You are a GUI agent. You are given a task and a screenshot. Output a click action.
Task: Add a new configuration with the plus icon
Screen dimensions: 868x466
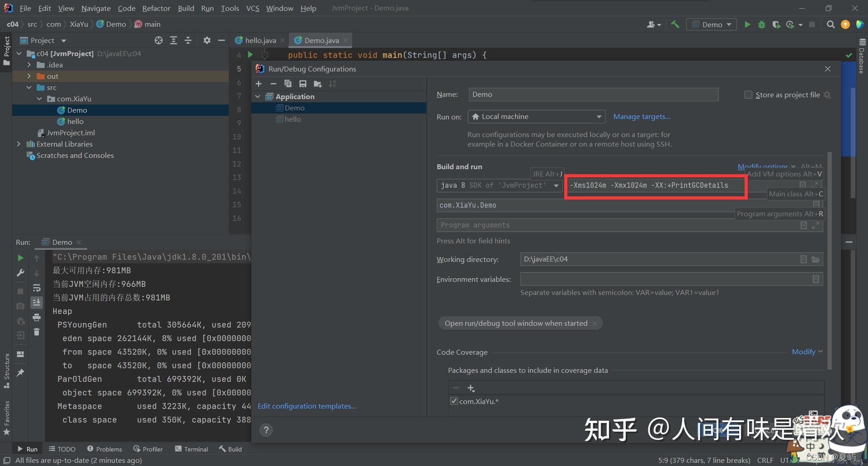tap(259, 84)
